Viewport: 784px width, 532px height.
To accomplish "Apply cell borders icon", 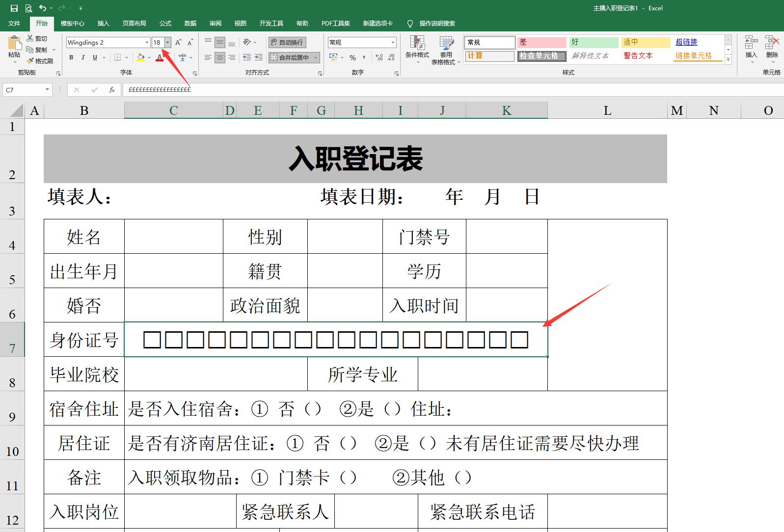I will pyautogui.click(x=117, y=57).
